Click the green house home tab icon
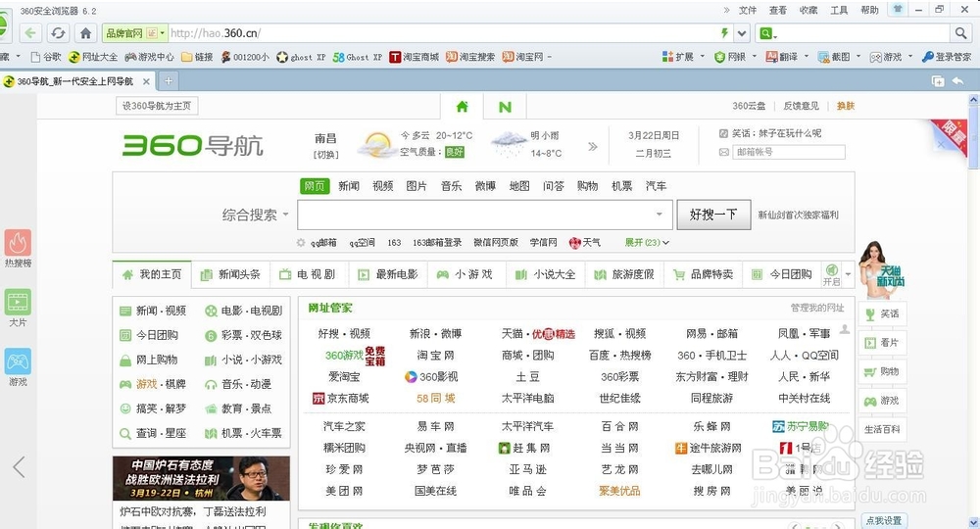 [462, 106]
